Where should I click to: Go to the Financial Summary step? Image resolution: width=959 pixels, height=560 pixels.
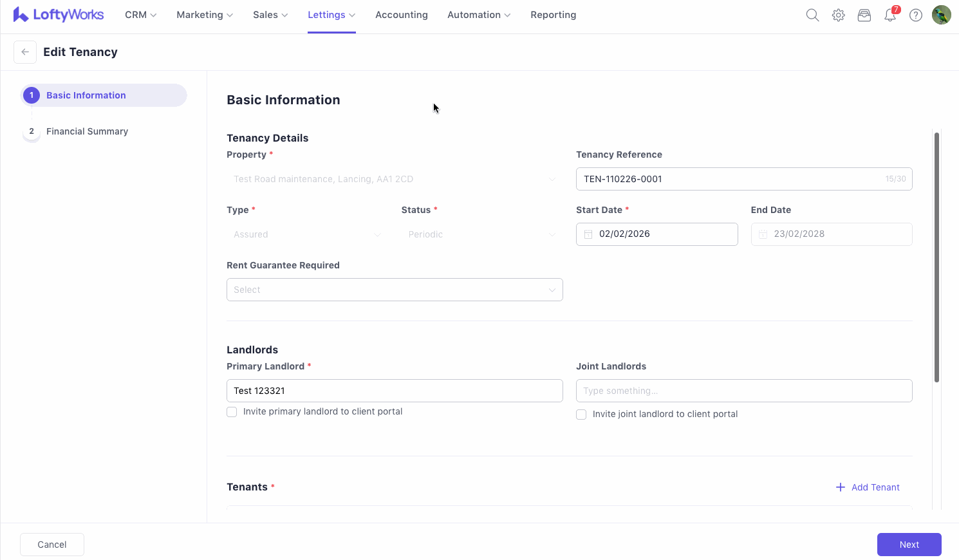[x=87, y=131]
